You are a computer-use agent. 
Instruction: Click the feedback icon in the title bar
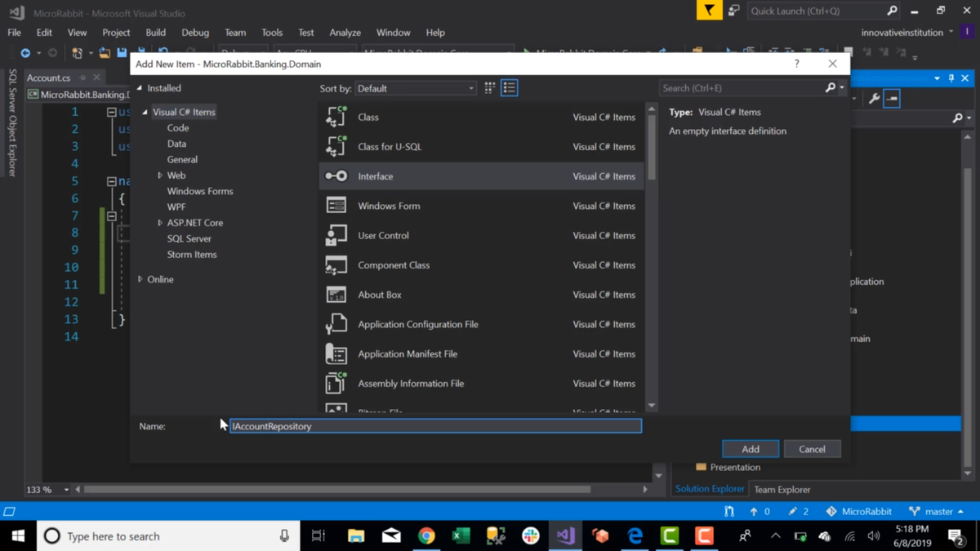(733, 11)
